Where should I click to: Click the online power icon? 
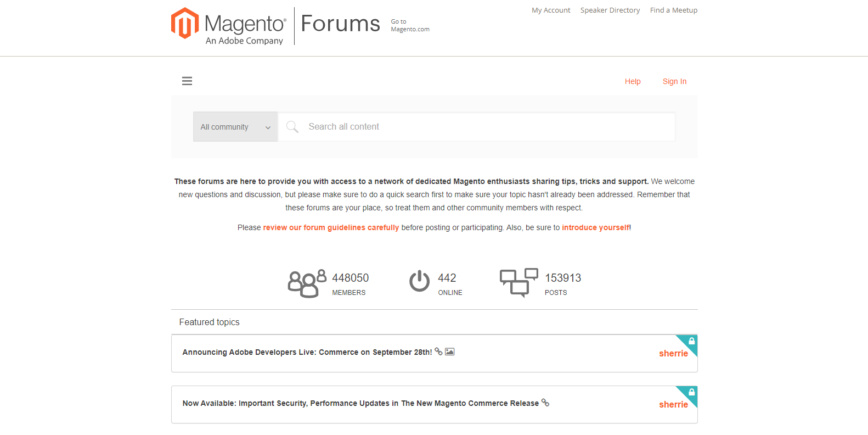[x=420, y=281]
